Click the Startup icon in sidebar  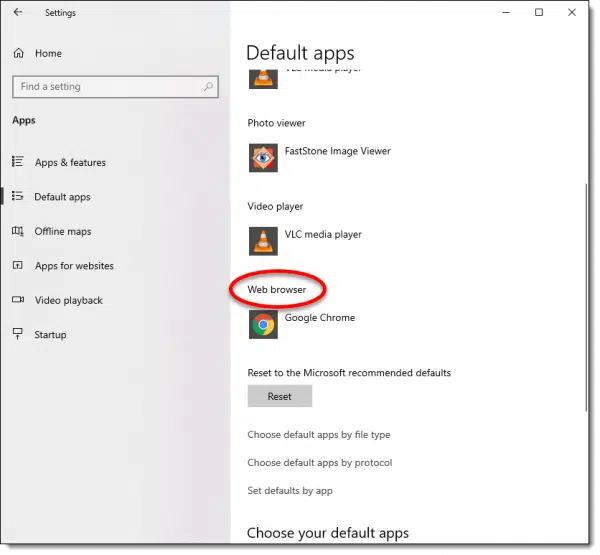(x=18, y=335)
